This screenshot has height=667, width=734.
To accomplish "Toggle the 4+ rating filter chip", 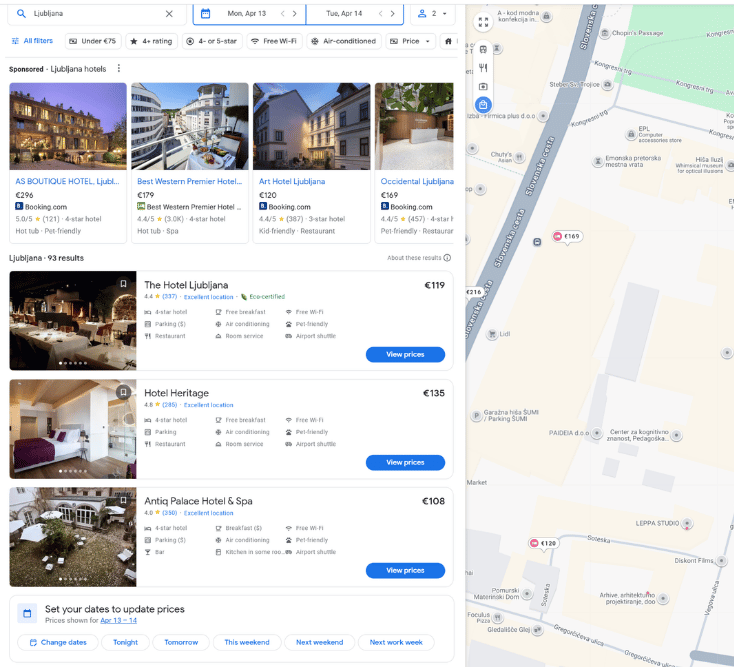I will coord(152,41).
